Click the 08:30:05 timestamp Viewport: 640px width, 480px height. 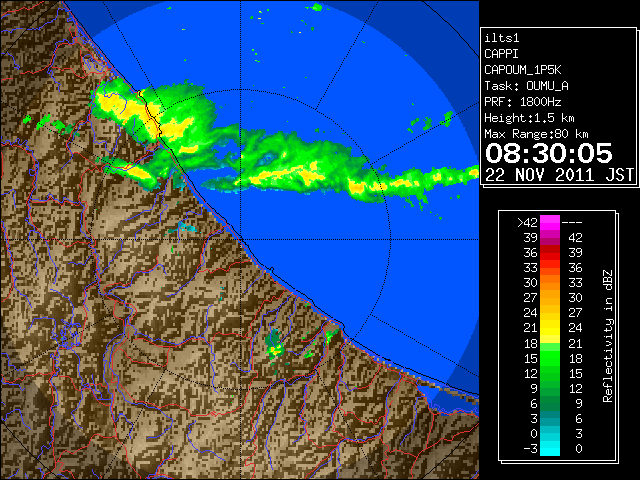tap(549, 153)
